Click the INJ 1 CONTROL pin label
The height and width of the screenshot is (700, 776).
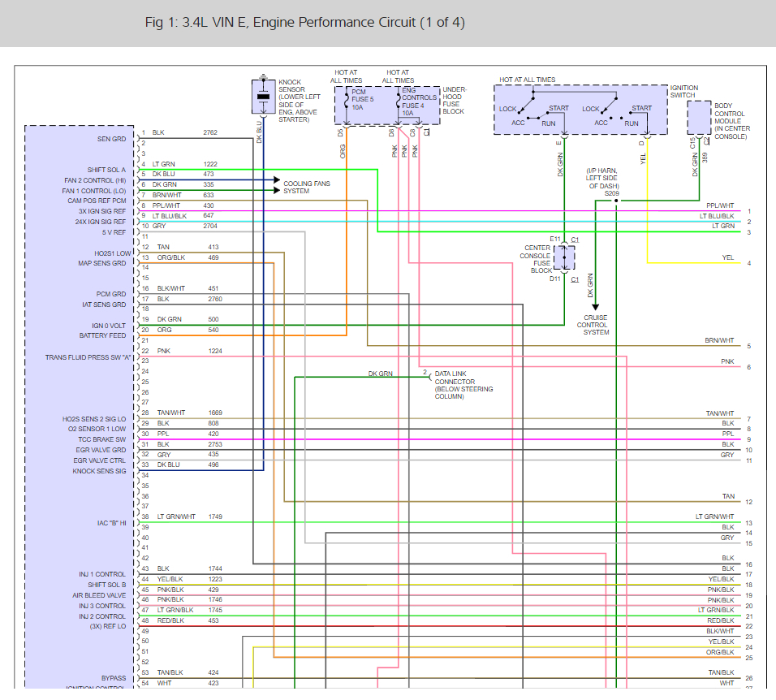(x=102, y=574)
